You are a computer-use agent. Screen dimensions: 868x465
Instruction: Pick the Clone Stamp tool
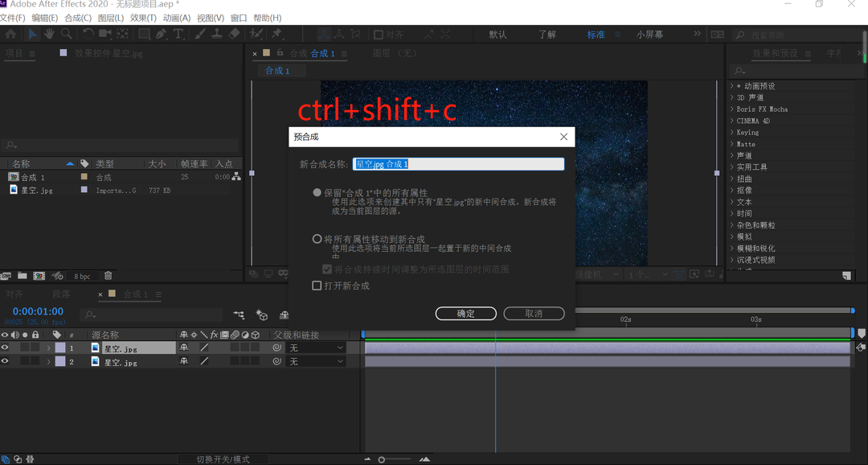pos(217,34)
